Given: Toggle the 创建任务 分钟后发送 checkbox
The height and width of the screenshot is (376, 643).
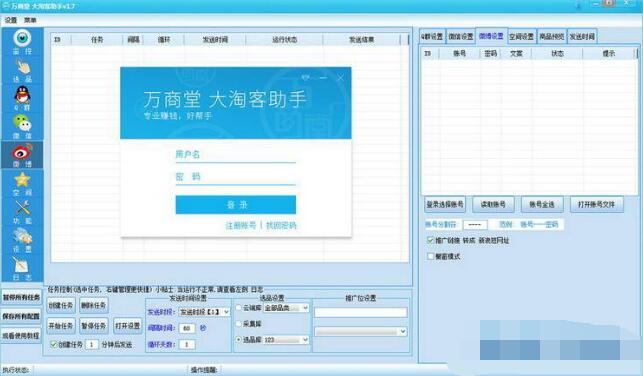Looking at the screenshot, I should 53,345.
